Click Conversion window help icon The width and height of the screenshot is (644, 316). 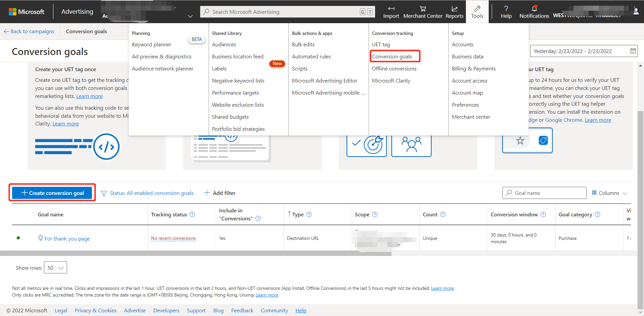pyautogui.click(x=543, y=214)
